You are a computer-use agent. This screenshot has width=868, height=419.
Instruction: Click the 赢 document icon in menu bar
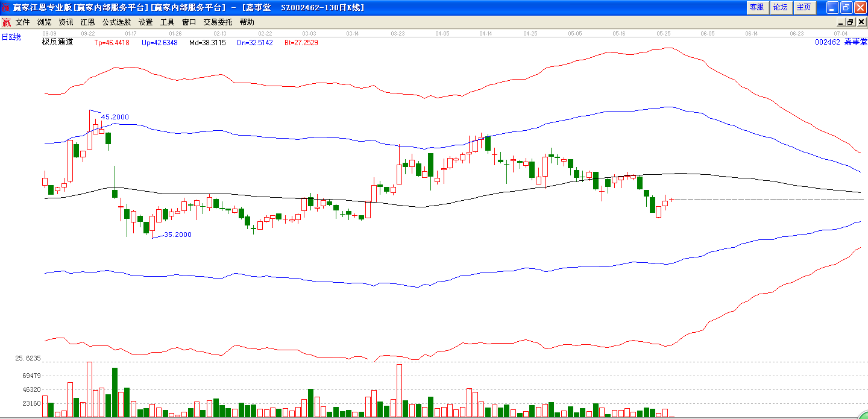tap(6, 22)
